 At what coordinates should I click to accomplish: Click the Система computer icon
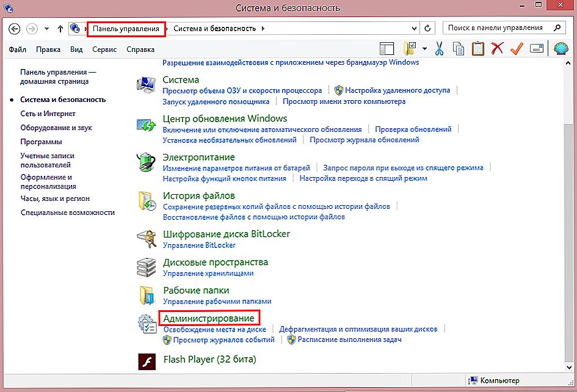(146, 84)
